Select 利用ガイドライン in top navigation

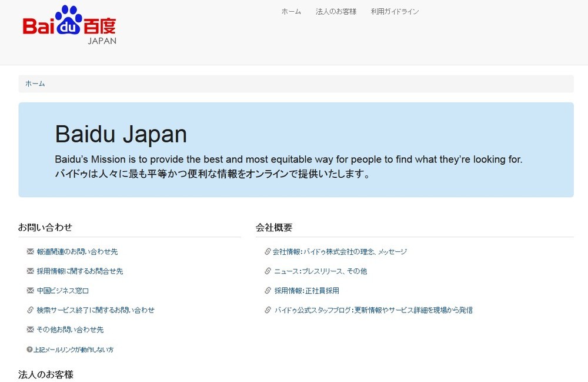(395, 11)
